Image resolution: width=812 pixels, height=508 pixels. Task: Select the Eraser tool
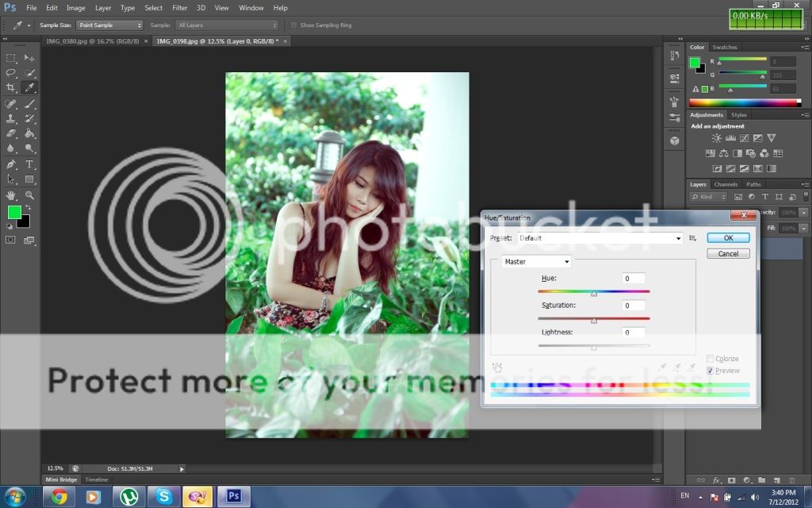11,133
